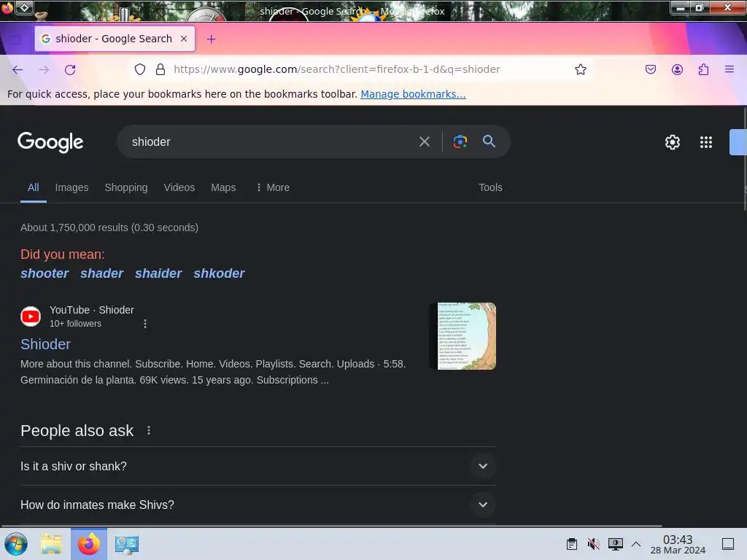Click the show desktop button
This screenshot has height=560, width=747.
click(x=728, y=544)
